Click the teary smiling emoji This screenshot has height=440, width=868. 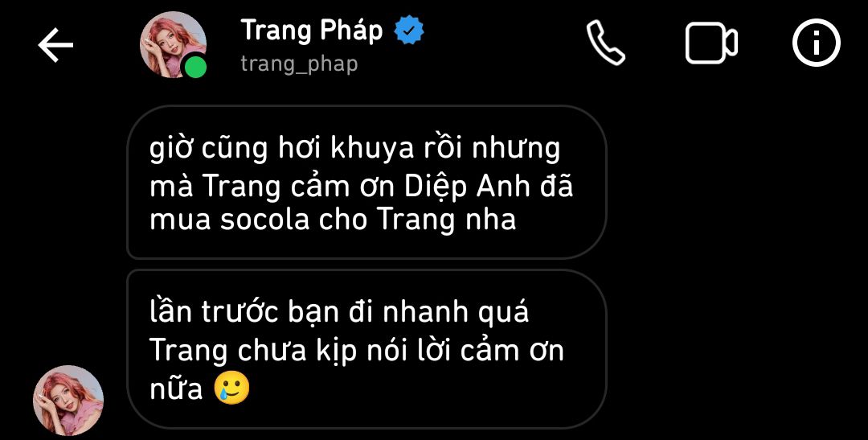232,389
